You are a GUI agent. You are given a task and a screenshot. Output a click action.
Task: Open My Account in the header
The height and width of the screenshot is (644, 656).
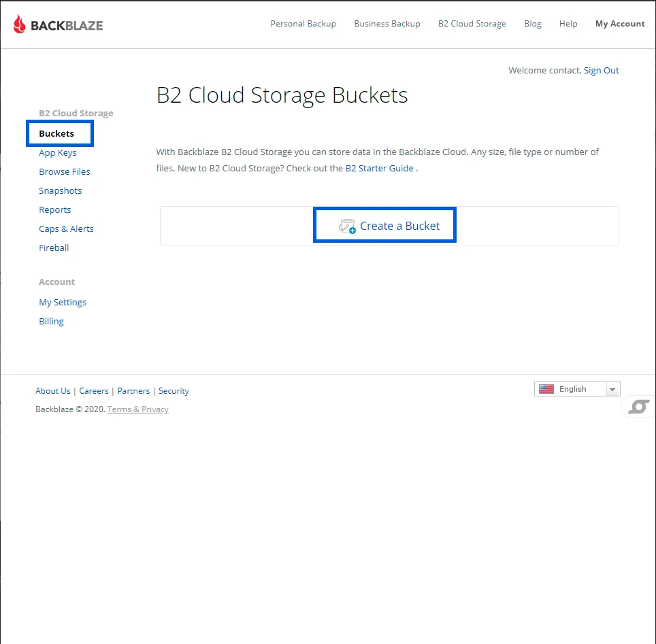pyautogui.click(x=620, y=24)
